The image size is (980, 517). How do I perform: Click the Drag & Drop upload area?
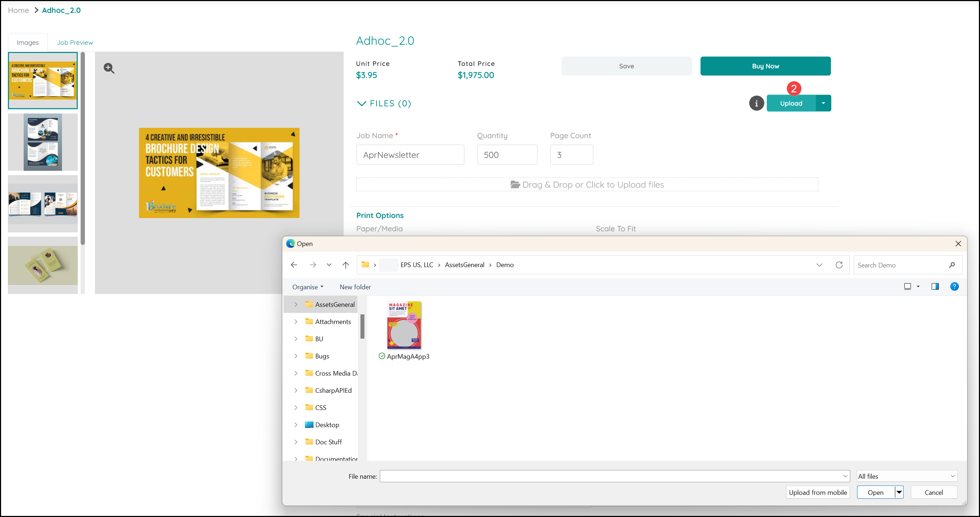(x=587, y=185)
